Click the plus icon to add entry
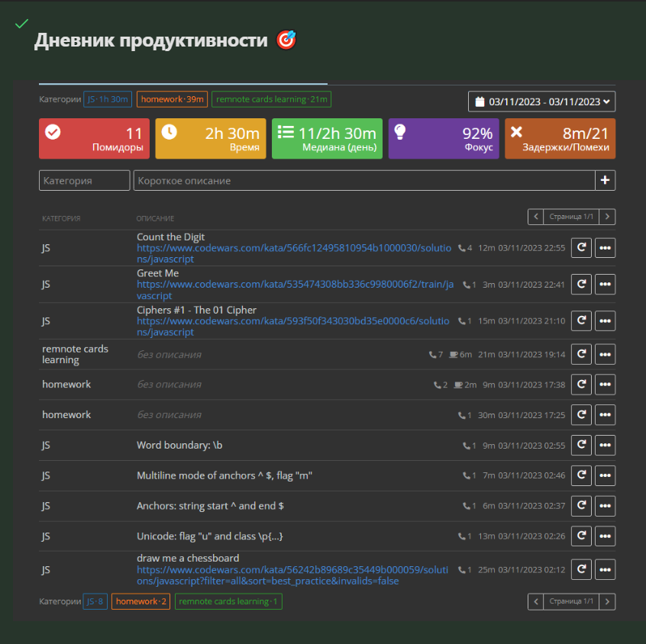Image resolution: width=646 pixels, height=644 pixels. tap(605, 181)
